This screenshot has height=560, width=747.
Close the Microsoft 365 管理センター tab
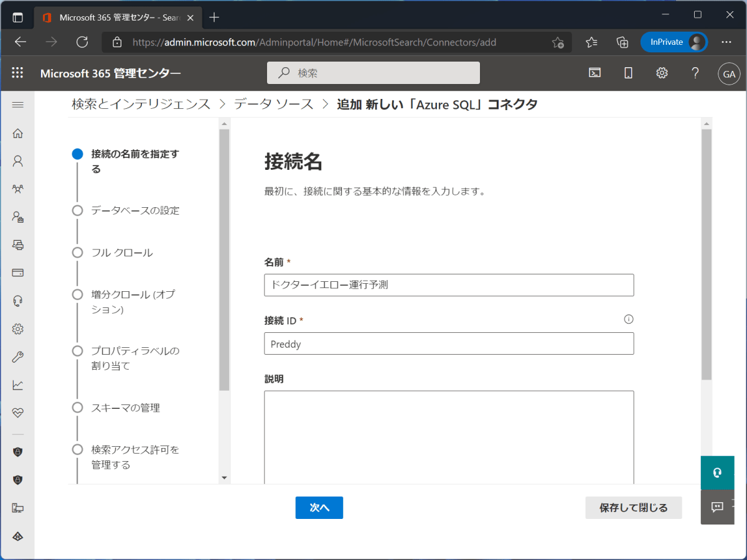point(191,17)
